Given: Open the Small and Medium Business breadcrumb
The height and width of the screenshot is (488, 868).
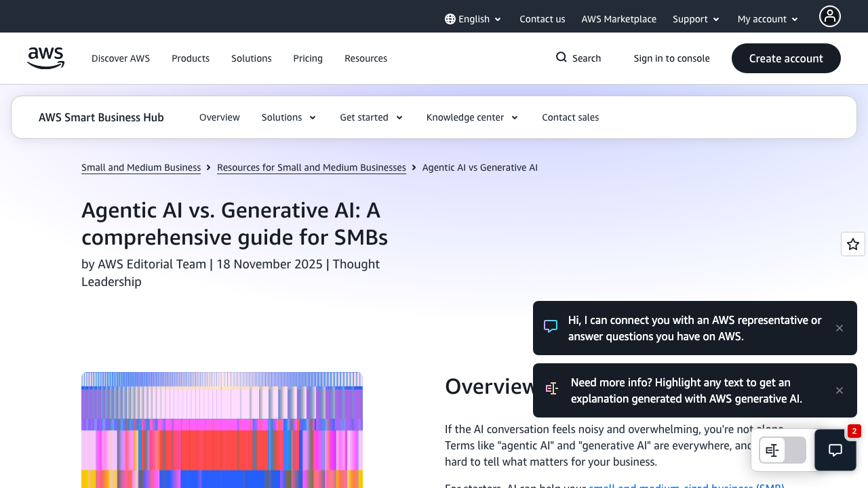Looking at the screenshot, I should [x=141, y=167].
